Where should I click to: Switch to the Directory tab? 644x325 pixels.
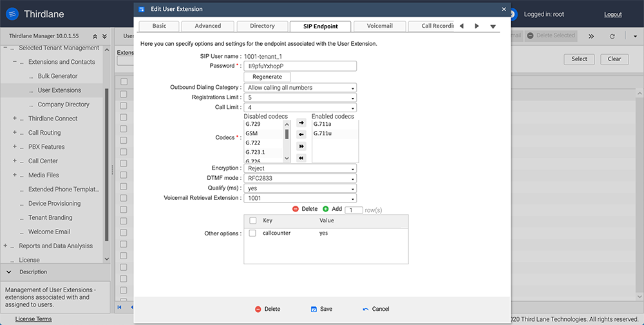[x=262, y=26]
